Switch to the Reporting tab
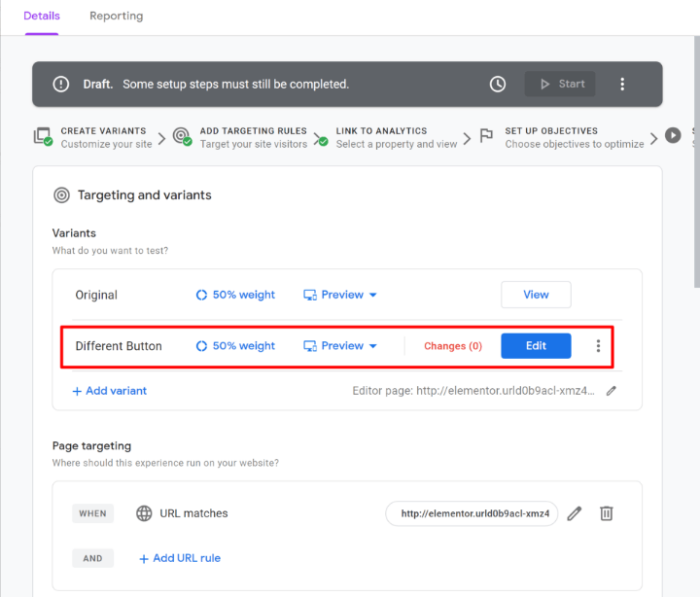This screenshot has height=597, width=700. click(116, 17)
